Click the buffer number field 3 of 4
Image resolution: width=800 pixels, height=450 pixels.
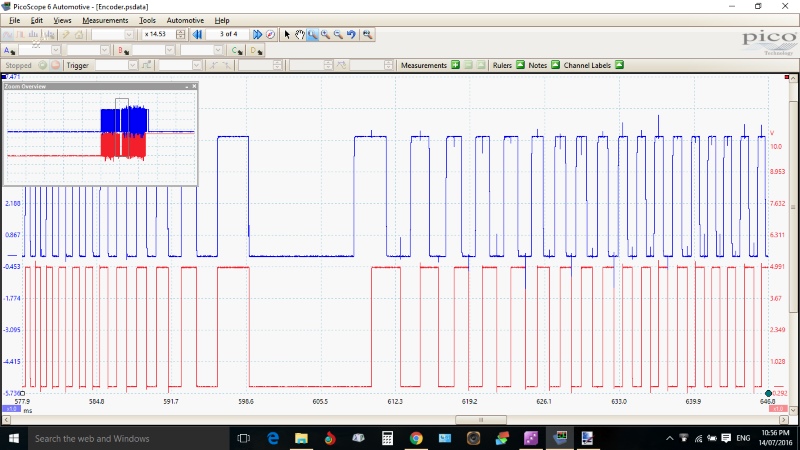tap(228, 34)
